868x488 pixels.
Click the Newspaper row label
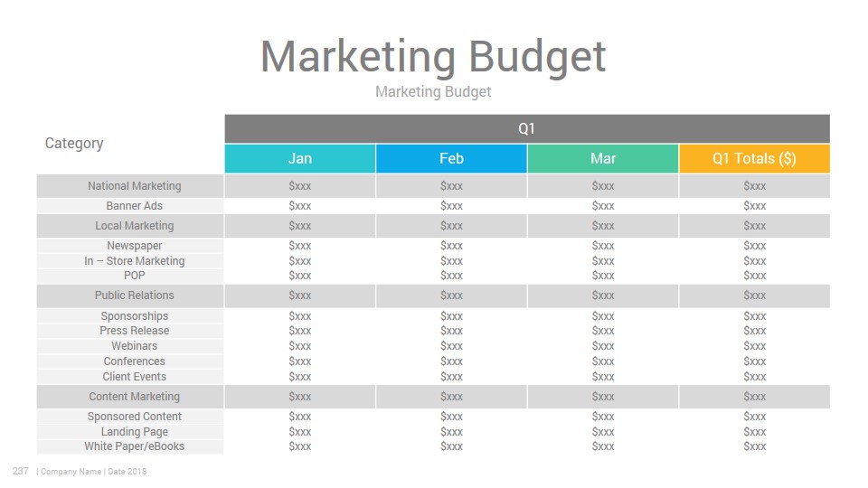click(x=135, y=246)
